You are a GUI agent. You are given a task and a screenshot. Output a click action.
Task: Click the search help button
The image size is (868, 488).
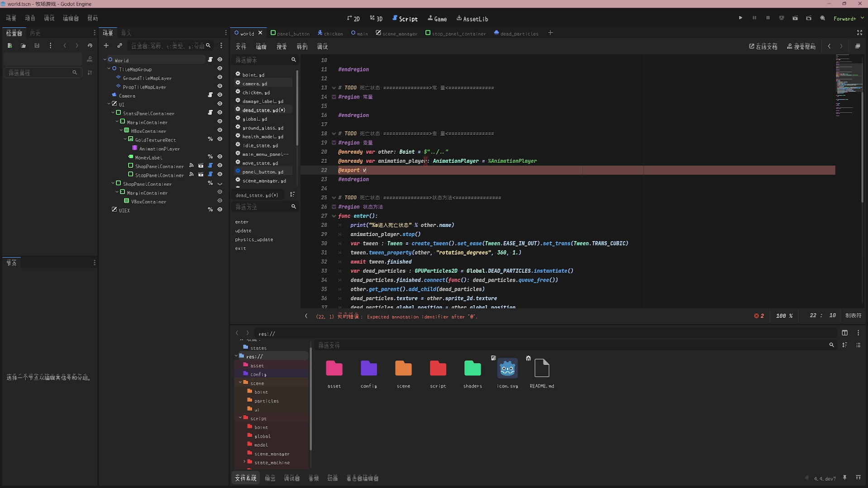pyautogui.click(x=801, y=47)
